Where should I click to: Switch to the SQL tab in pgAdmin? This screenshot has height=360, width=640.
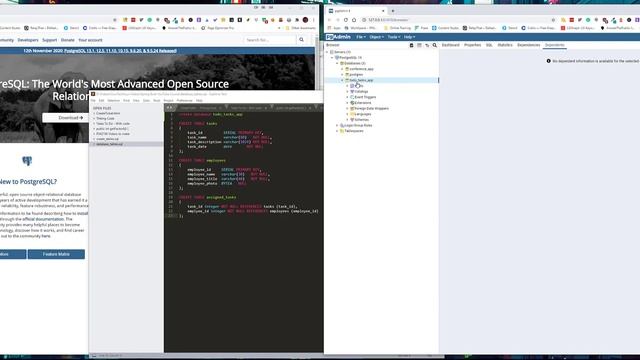pyautogui.click(x=489, y=45)
